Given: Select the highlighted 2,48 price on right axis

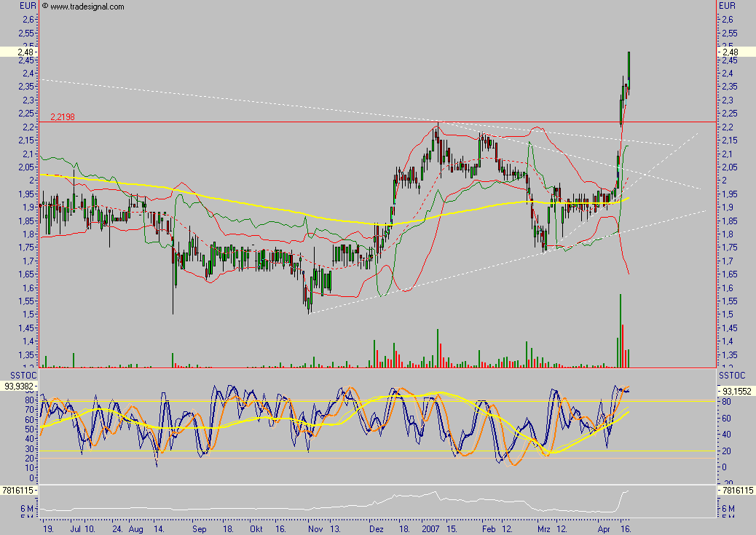Looking at the screenshot, I should coord(730,52).
